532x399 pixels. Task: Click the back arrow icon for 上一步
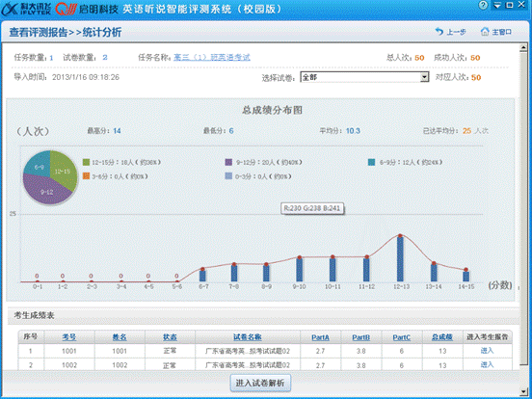(439, 32)
